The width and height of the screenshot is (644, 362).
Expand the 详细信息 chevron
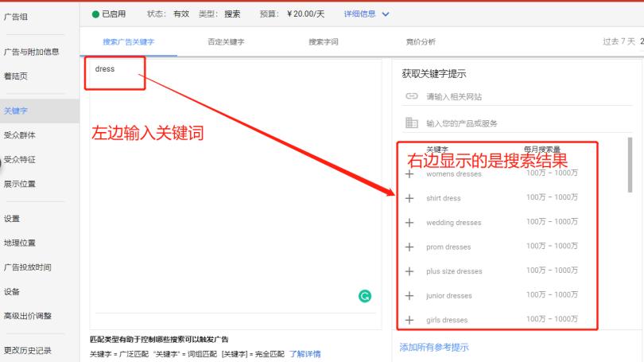(x=386, y=14)
